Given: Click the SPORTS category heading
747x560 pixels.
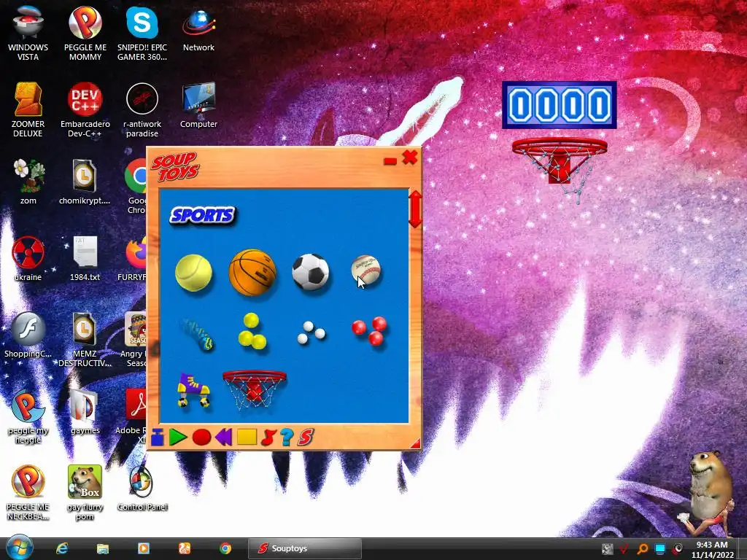Looking at the screenshot, I should tap(203, 215).
